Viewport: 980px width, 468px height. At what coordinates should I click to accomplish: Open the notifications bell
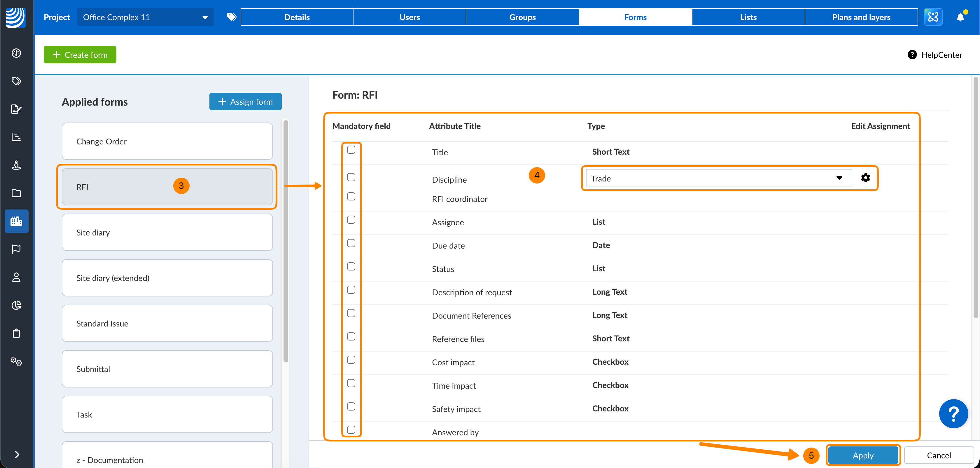(960, 17)
